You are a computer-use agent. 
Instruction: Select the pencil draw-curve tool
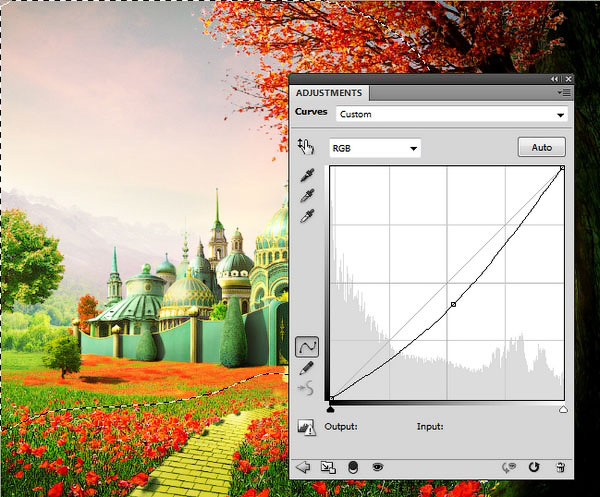(307, 368)
